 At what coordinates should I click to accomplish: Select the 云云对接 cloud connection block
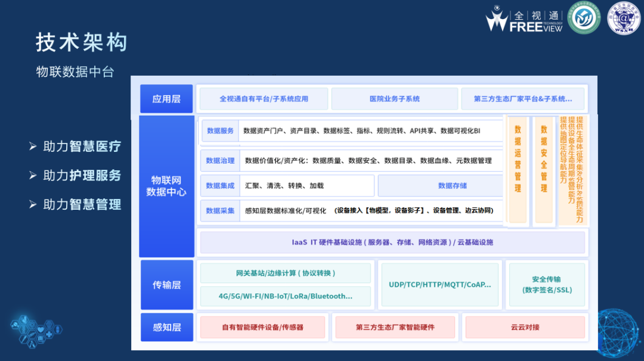pos(524,327)
